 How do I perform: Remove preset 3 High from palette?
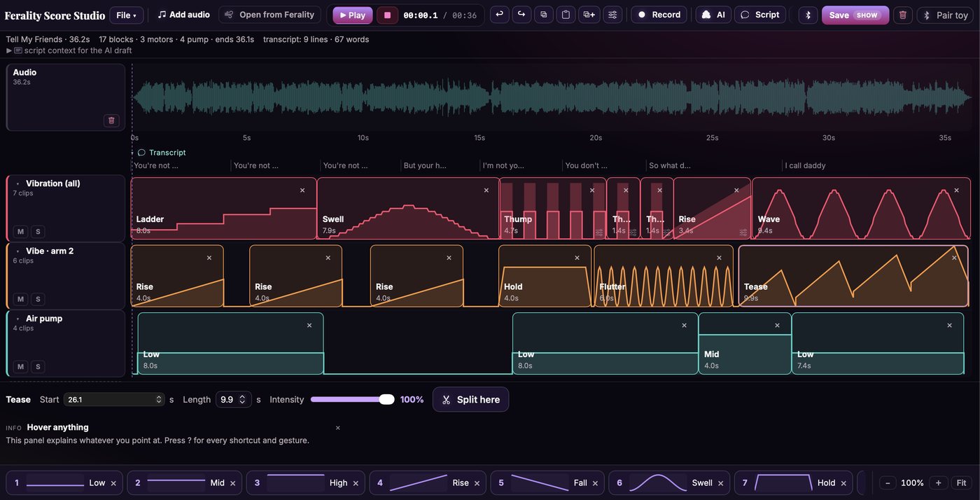tap(356, 483)
